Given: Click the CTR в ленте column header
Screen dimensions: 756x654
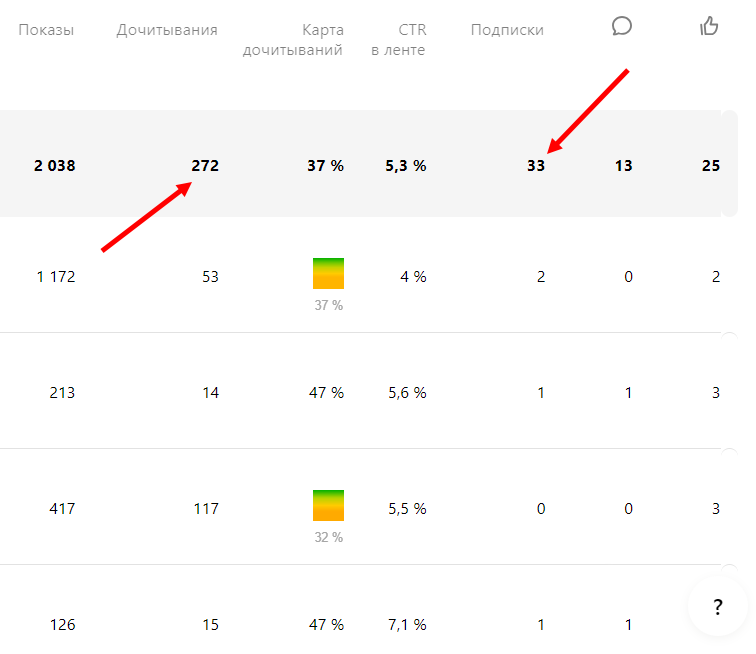Looking at the screenshot, I should click(x=398, y=40).
